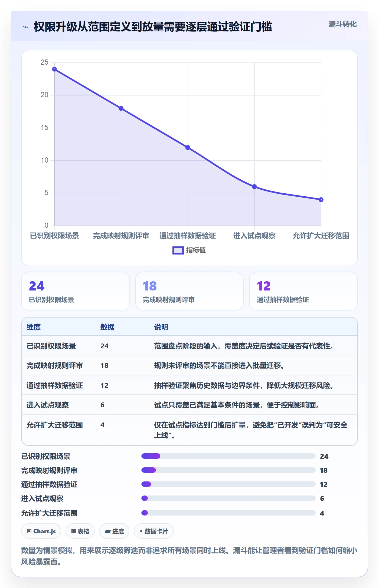Screen dimensions: 379x588
Task: Select table row cell 进入试点观察
Action: [x=48, y=405]
